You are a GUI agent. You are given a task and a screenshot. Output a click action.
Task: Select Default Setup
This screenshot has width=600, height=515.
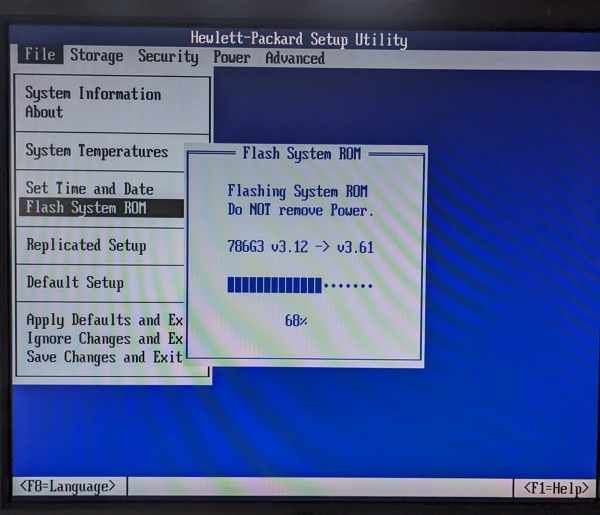click(75, 283)
